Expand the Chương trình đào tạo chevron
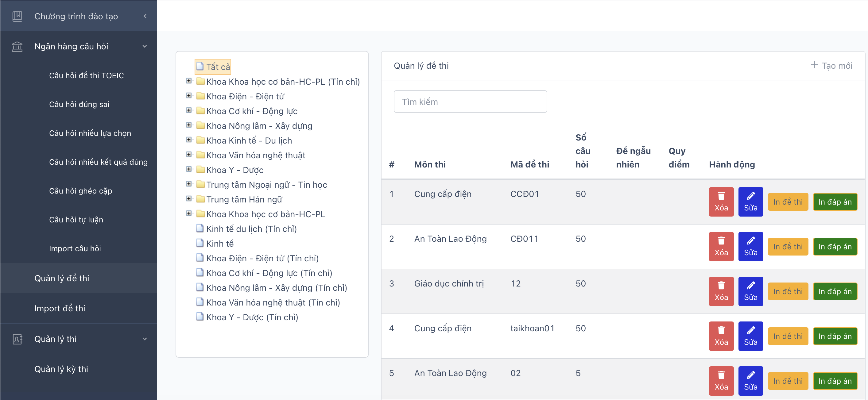Image resolution: width=868 pixels, height=400 pixels. click(145, 16)
